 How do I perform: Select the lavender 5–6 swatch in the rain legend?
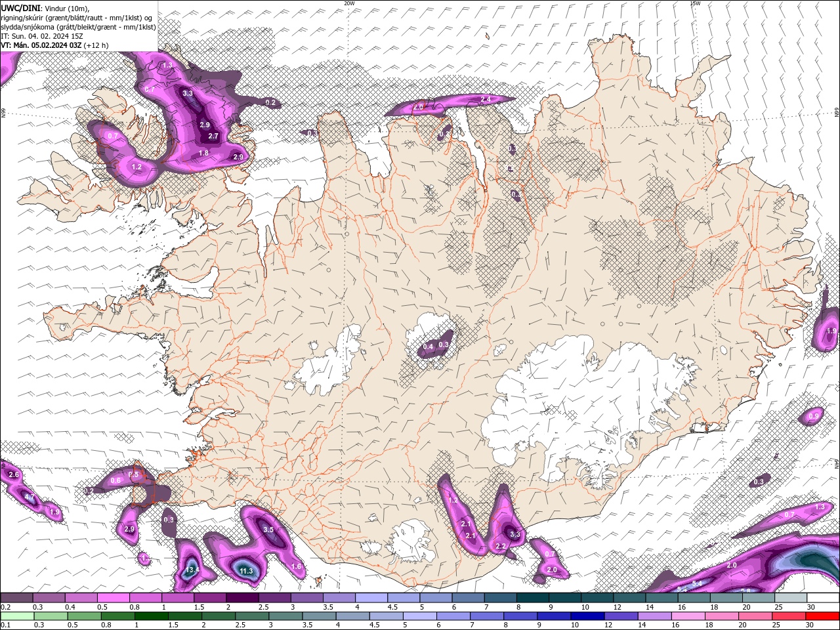point(419,616)
